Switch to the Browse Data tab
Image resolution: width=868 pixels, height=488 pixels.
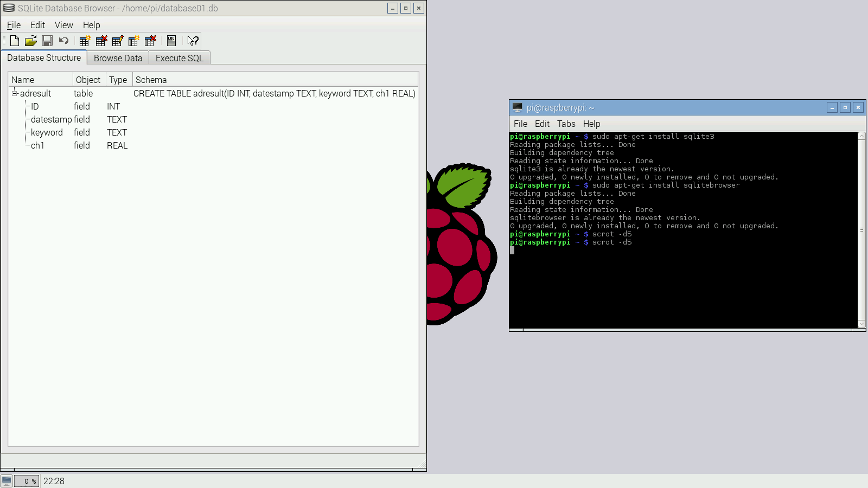pos(118,57)
